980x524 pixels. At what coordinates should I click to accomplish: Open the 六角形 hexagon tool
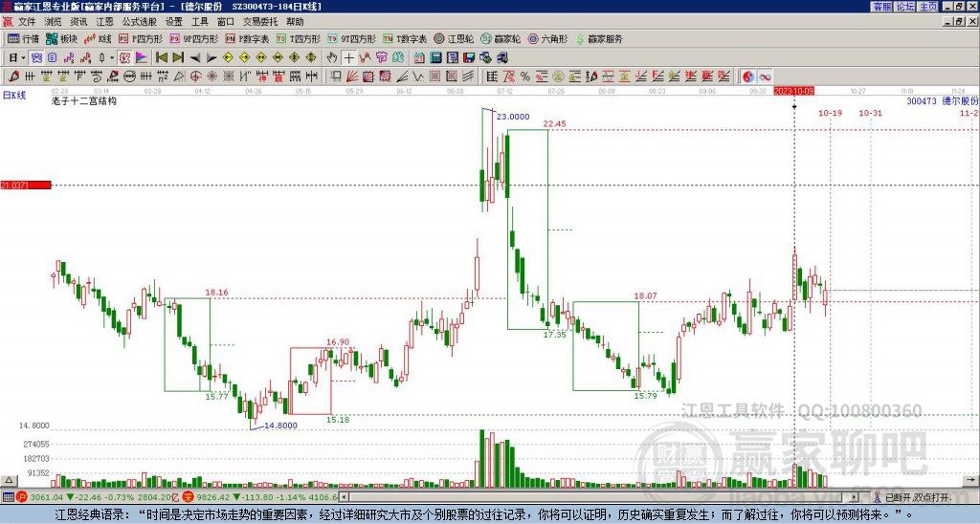point(547,38)
